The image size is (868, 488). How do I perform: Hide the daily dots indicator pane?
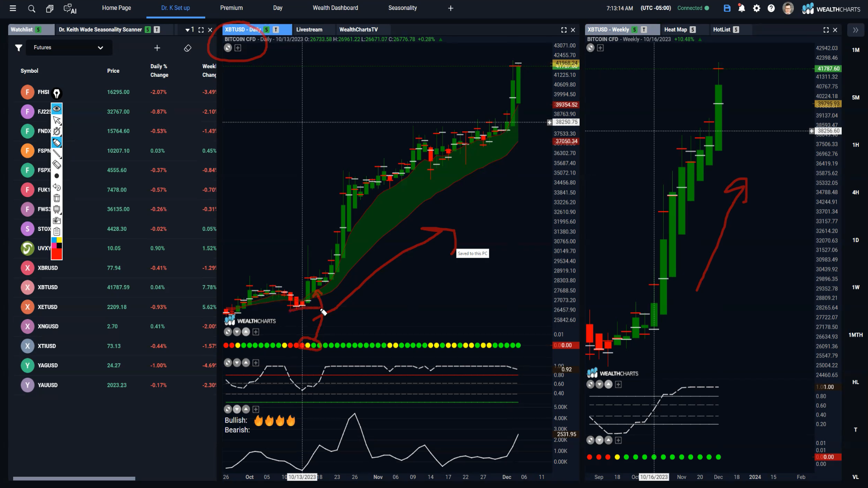coord(228,332)
